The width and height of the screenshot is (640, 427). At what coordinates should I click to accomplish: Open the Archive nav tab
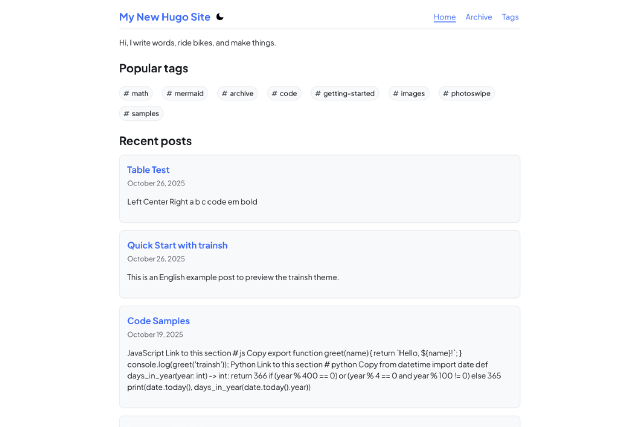[479, 17]
